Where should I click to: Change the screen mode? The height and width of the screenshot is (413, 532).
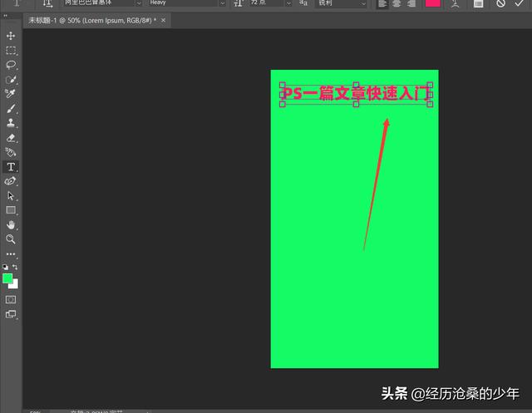click(11, 314)
